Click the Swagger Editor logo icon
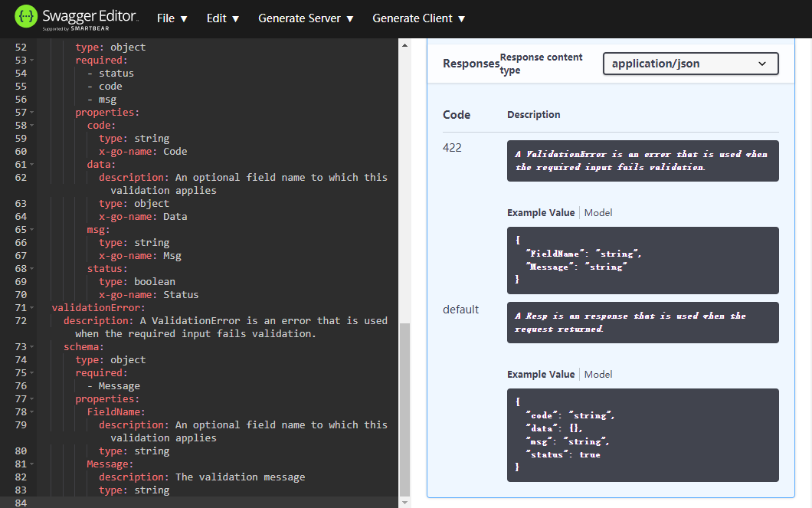Image resolution: width=812 pixels, height=508 pixels. pos(26,17)
